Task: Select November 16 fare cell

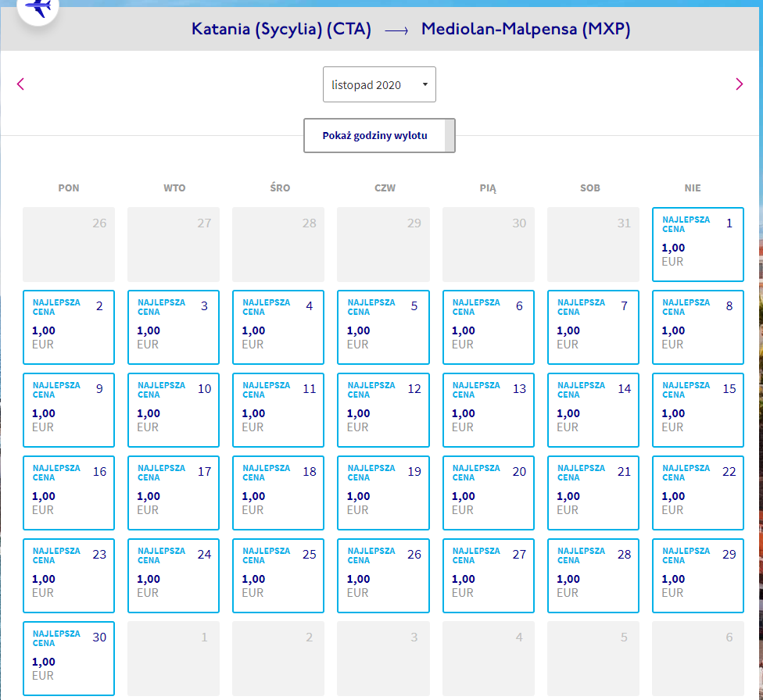Action: coord(69,493)
